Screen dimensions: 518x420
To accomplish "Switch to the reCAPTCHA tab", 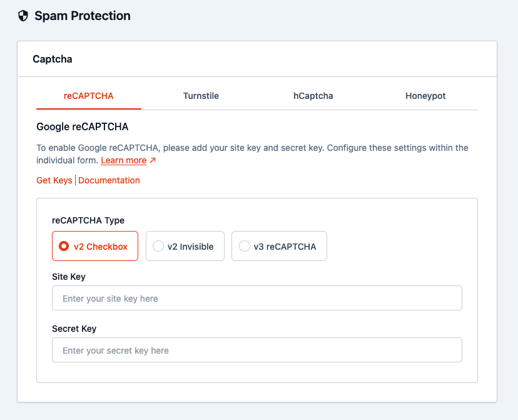I will [89, 96].
